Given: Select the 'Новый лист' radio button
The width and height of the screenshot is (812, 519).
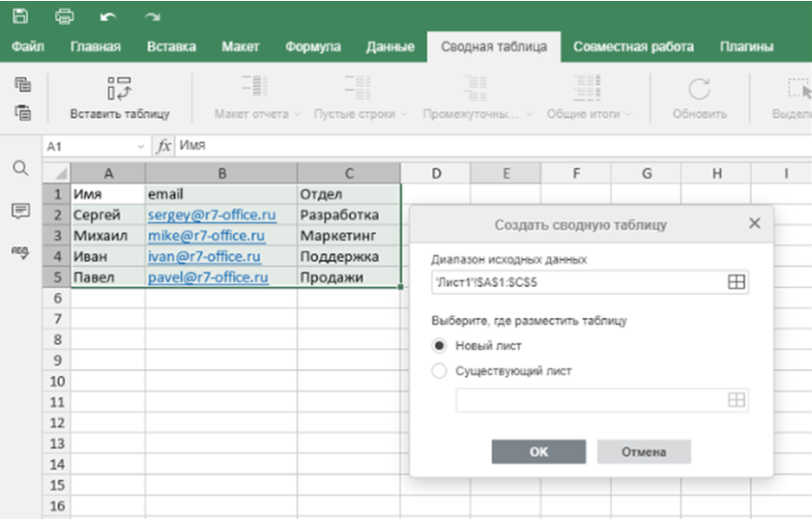Looking at the screenshot, I should (x=440, y=345).
